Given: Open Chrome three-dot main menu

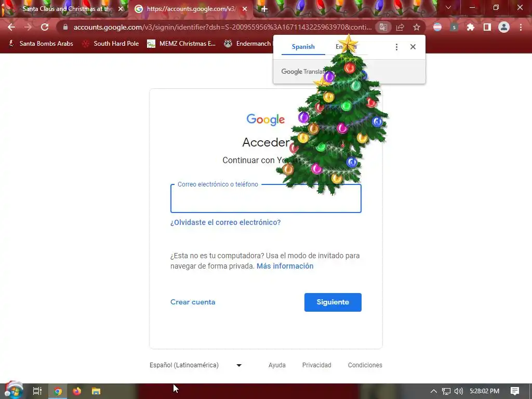Looking at the screenshot, I should (x=521, y=27).
